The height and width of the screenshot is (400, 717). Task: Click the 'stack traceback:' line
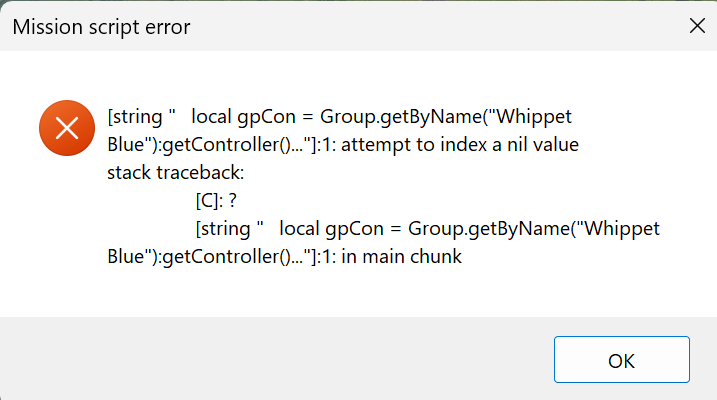click(176, 173)
